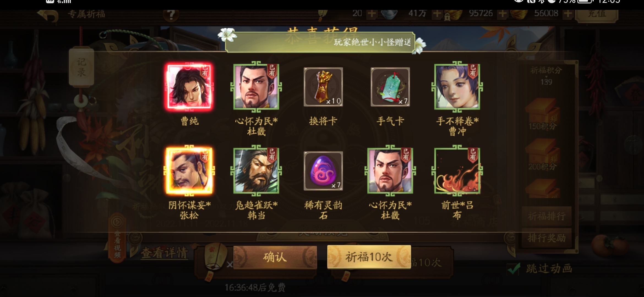Click the question mark help icon
This screenshot has height=297, width=644.
(x=171, y=15)
